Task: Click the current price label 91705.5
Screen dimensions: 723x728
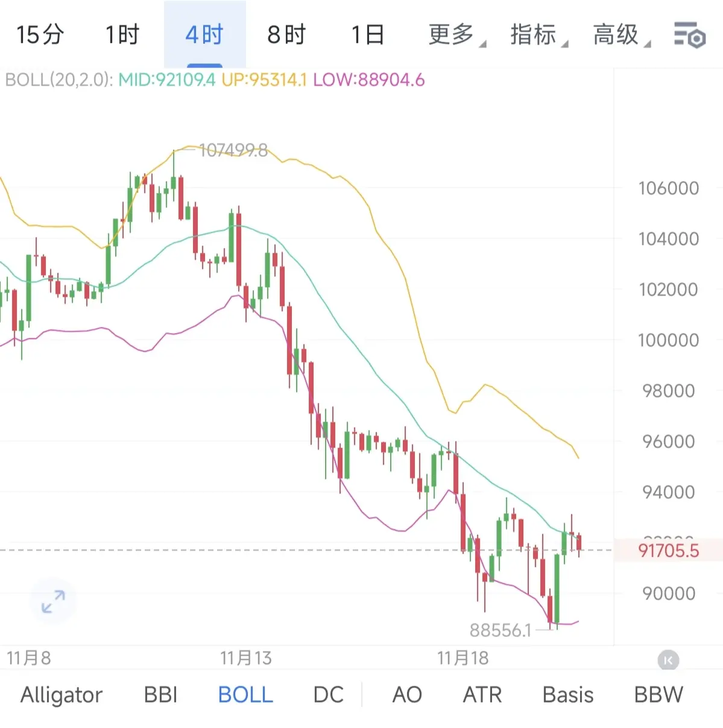Action: pyautogui.click(x=669, y=551)
